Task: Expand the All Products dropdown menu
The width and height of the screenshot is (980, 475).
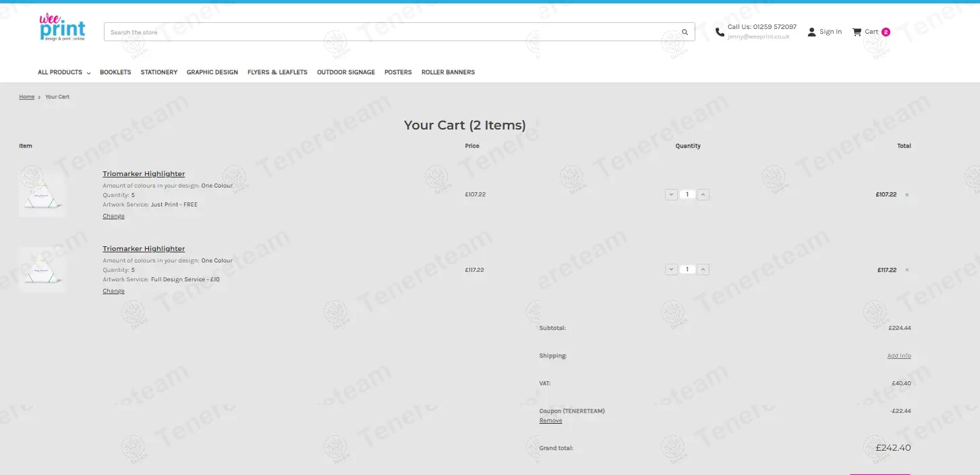Action: pos(64,72)
